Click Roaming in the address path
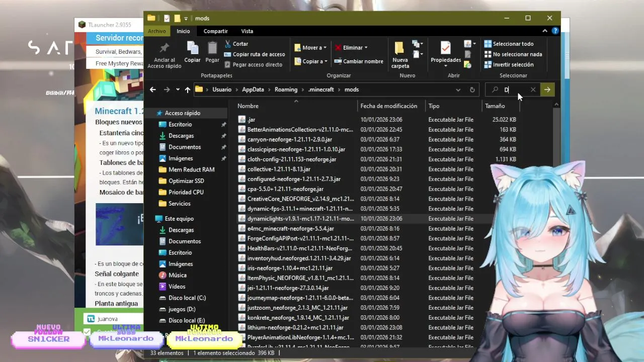This screenshot has width=644, height=362. pos(286,89)
